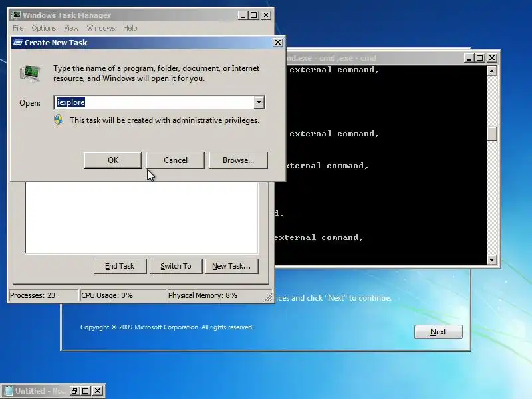The height and width of the screenshot is (399, 532).
Task: Click cmd window scrollbar up arrow
Action: [492, 71]
